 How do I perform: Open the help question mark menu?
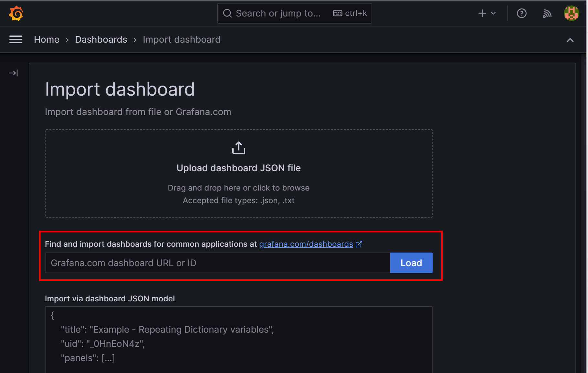521,13
